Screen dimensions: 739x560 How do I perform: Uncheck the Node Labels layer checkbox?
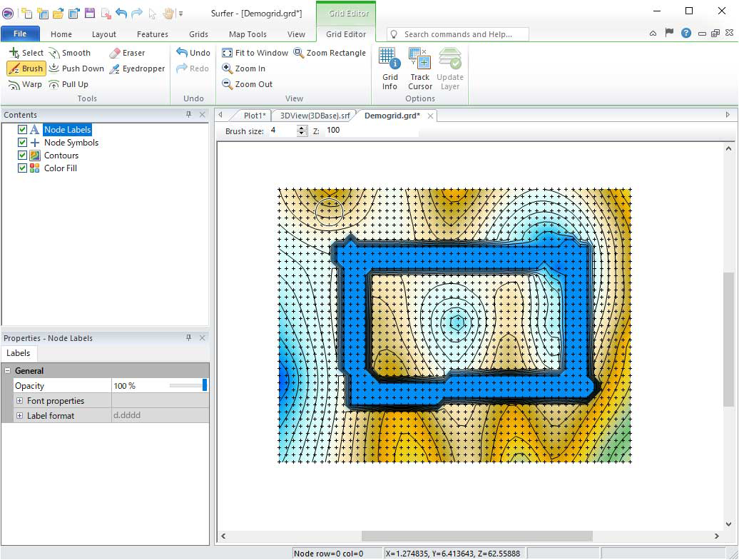pyautogui.click(x=22, y=130)
